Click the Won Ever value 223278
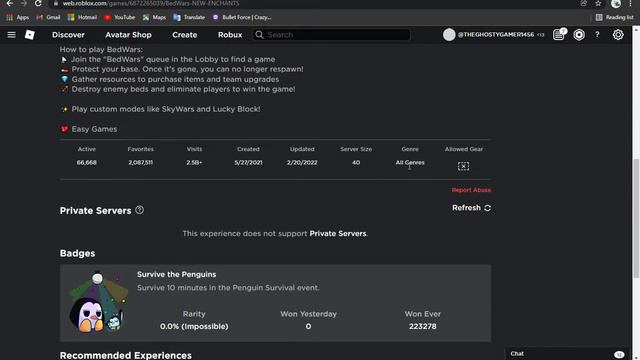The width and height of the screenshot is (640, 360). 422,327
